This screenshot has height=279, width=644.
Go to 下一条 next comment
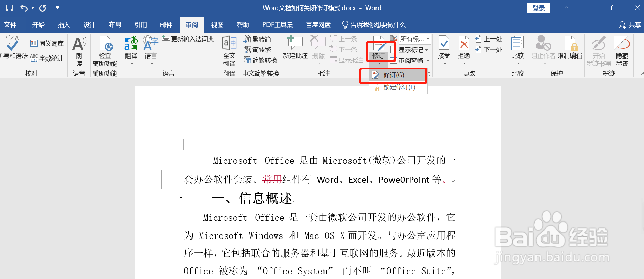[x=343, y=49]
